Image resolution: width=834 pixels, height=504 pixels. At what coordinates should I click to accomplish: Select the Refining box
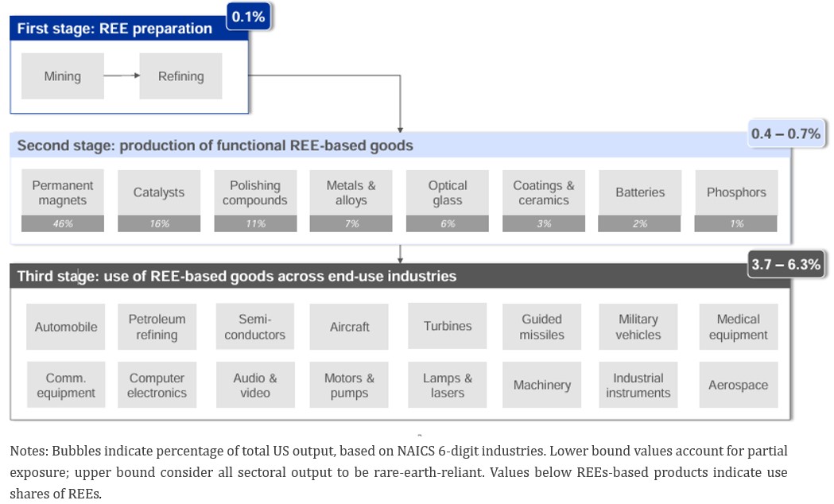(x=180, y=76)
